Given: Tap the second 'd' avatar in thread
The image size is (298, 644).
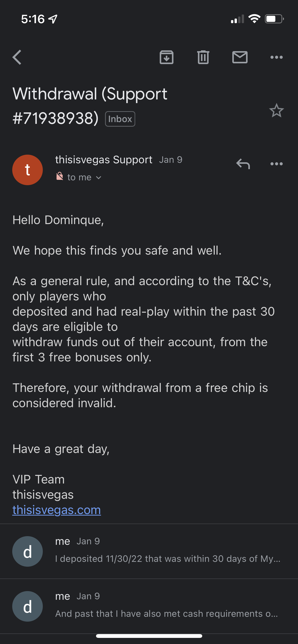Looking at the screenshot, I should click(x=28, y=606).
